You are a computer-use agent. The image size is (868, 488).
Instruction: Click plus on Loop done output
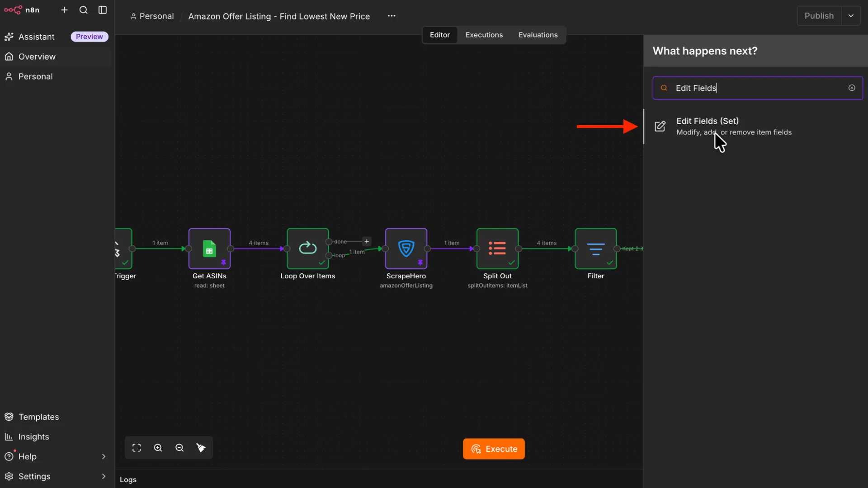pyautogui.click(x=367, y=242)
